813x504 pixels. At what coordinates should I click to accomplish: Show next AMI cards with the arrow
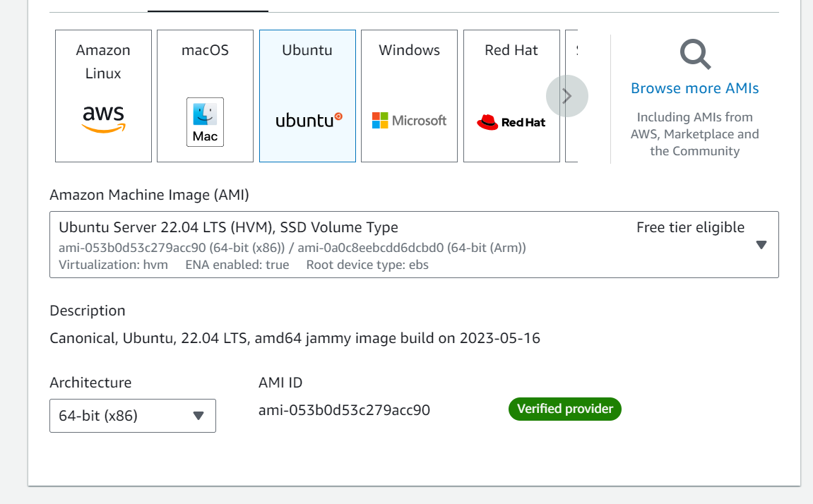click(x=566, y=96)
